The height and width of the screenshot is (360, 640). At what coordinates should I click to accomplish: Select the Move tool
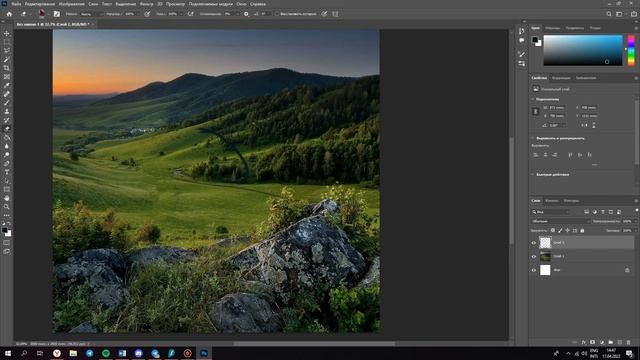tap(7, 33)
